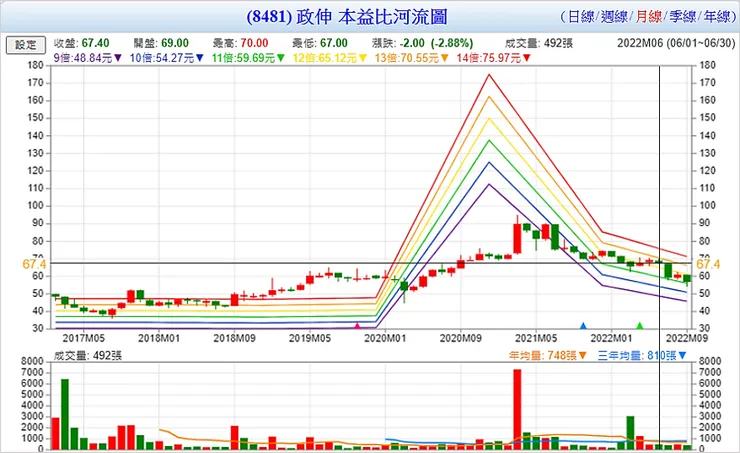Click the 2022M06 date range text
This screenshot has width=740, height=453.
click(676, 43)
